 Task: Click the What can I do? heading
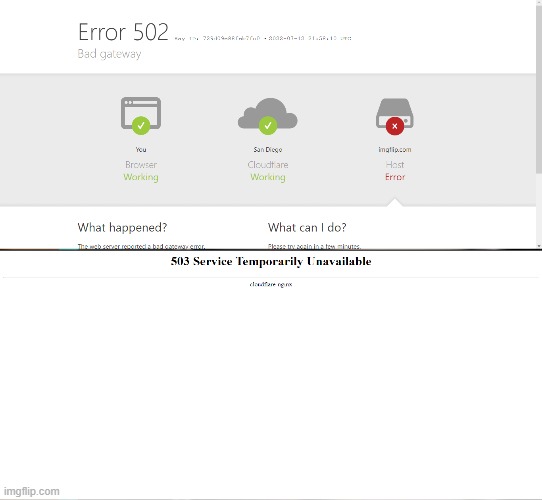pos(307,228)
